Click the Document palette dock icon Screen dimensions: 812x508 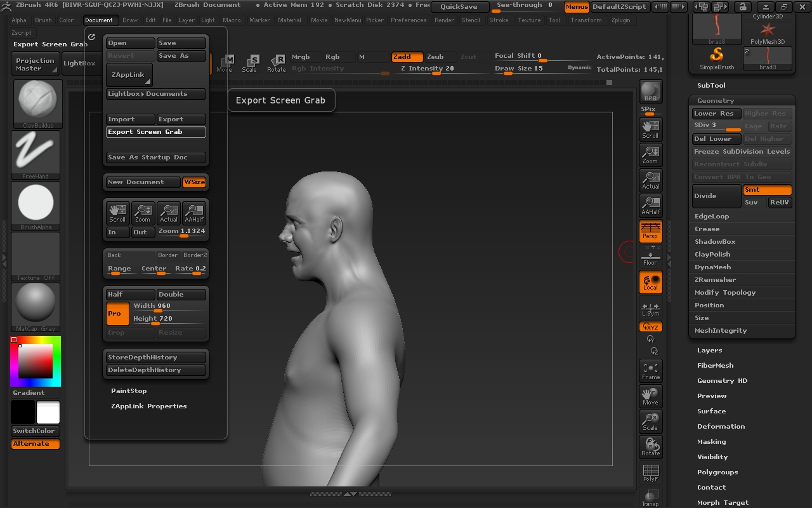point(92,37)
